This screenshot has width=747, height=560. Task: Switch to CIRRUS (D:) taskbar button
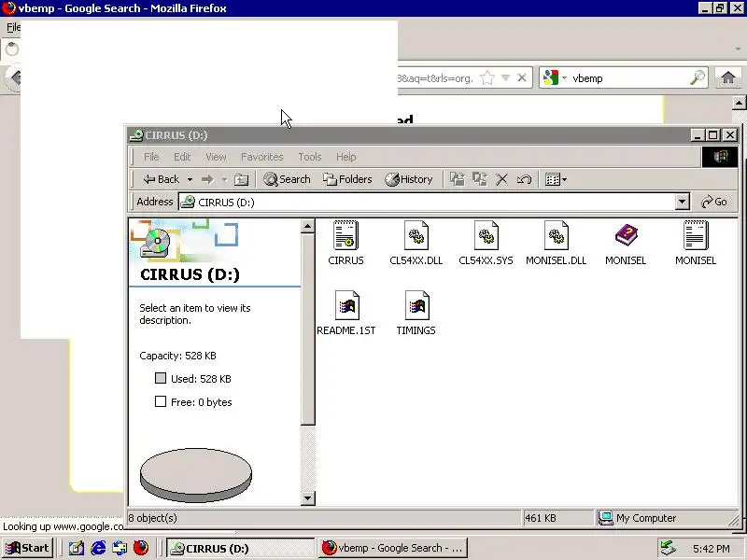(x=241, y=549)
